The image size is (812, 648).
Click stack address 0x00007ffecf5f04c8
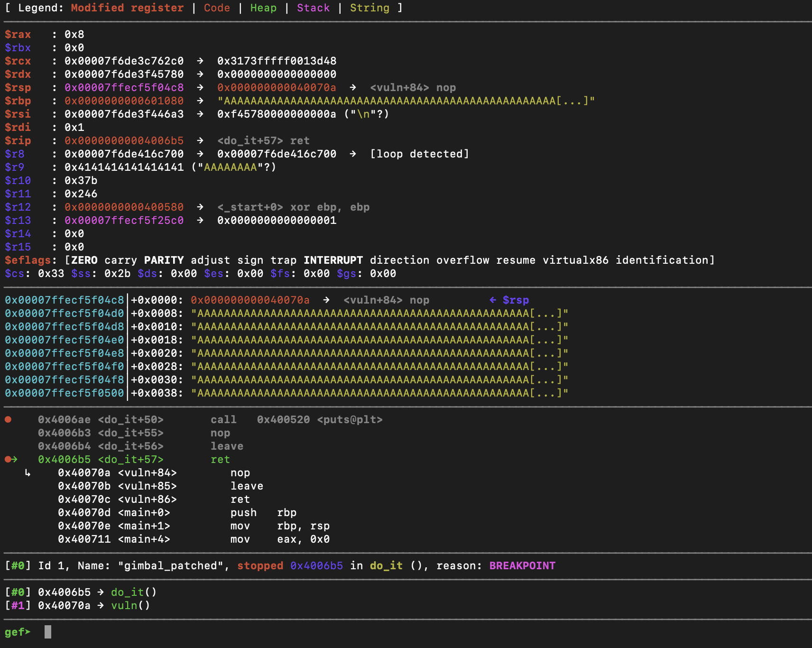click(x=65, y=300)
